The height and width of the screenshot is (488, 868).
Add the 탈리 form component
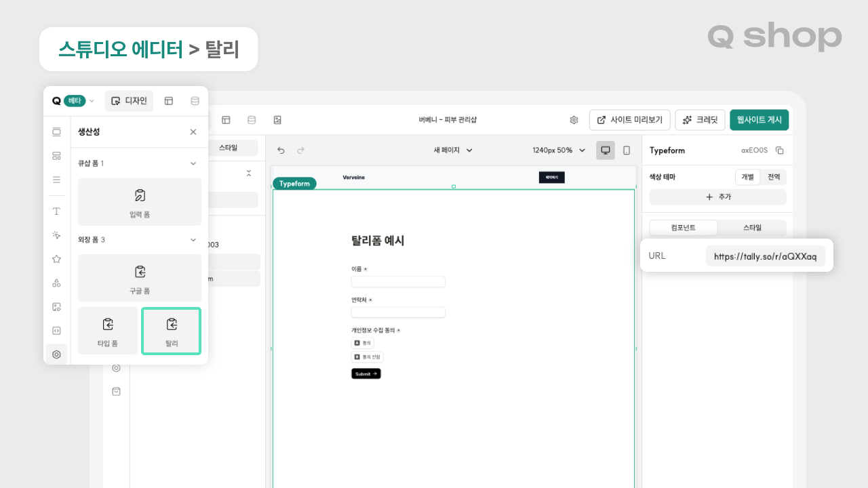coord(172,331)
